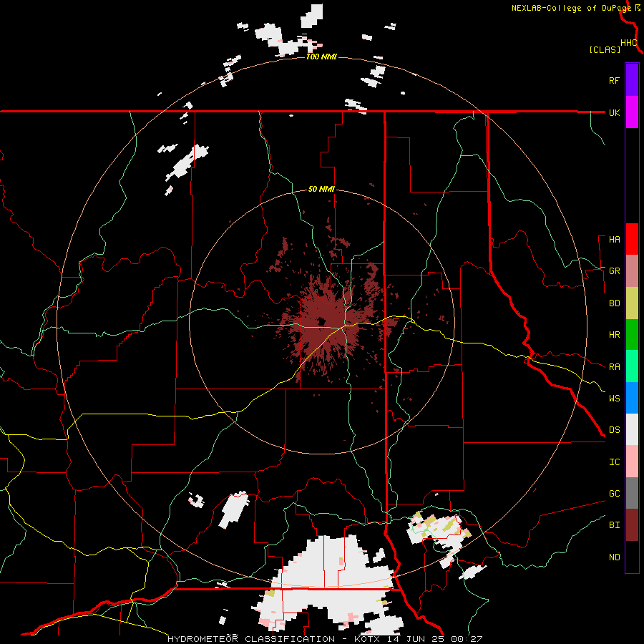
Task: Click the HR green legend color swatch
Action: [x=632, y=335]
